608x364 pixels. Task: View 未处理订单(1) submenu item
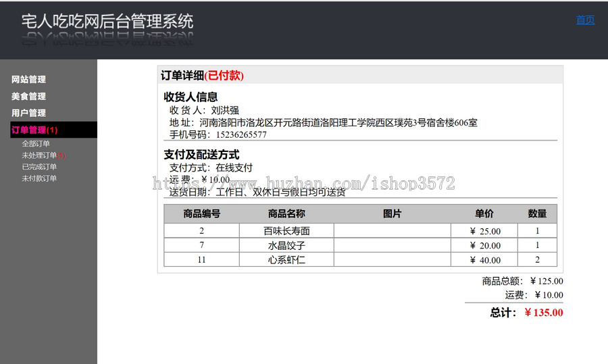(44, 155)
